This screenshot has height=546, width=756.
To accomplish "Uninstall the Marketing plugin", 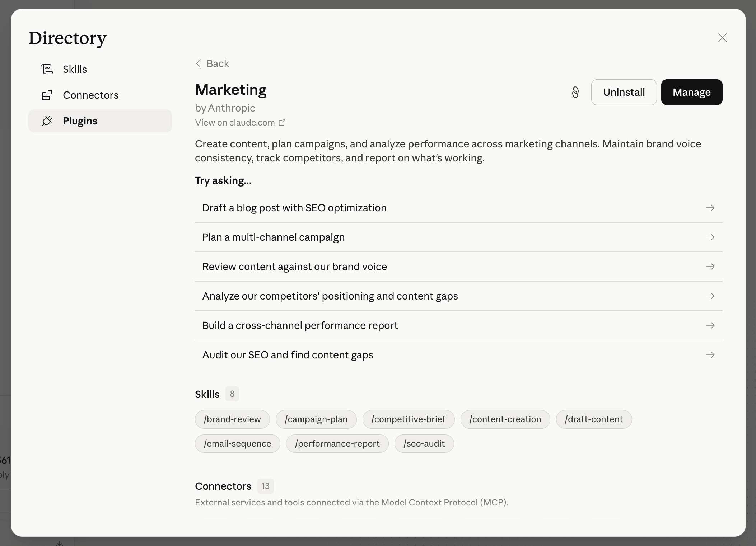I will pyautogui.click(x=624, y=92).
